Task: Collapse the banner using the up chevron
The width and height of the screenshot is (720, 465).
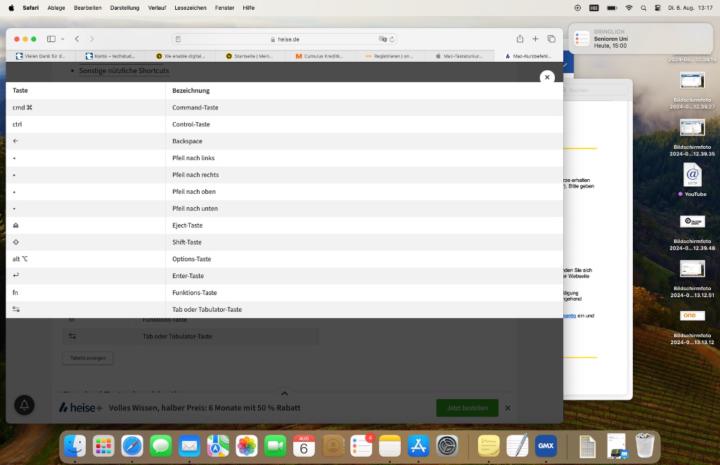Action: click(x=284, y=393)
